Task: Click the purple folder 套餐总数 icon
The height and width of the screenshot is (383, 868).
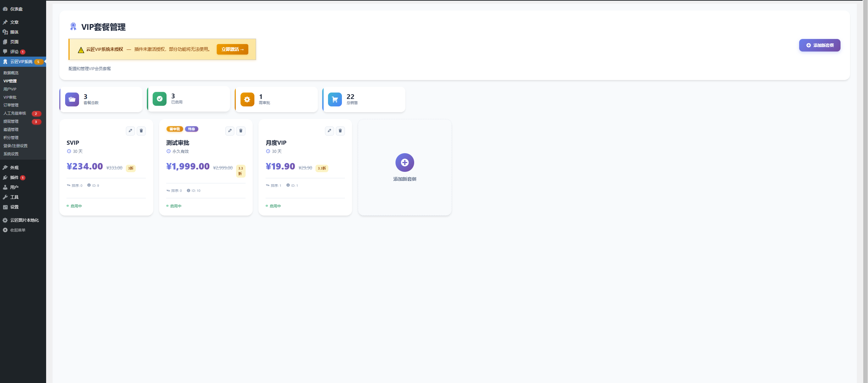Action: 72,100
